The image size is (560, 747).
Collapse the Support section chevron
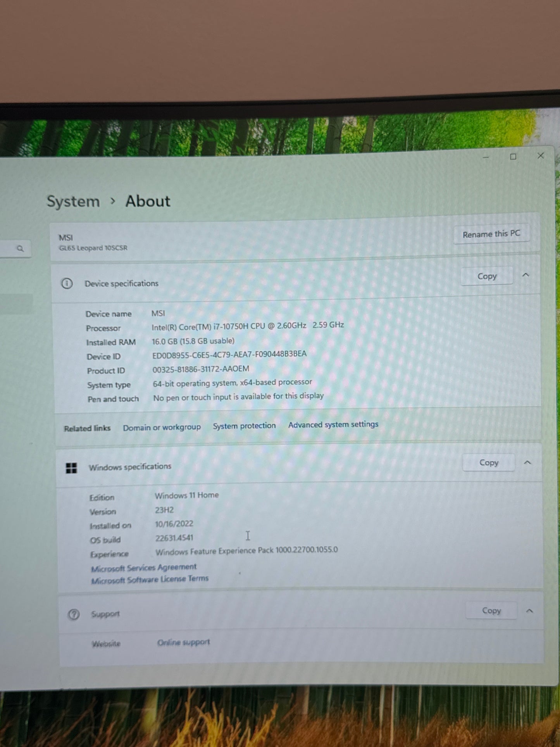click(529, 611)
